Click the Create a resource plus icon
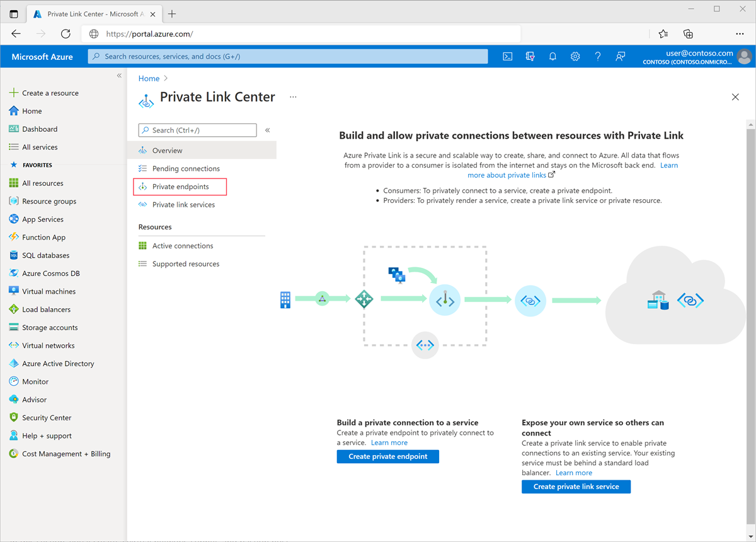756x542 pixels. [14, 93]
